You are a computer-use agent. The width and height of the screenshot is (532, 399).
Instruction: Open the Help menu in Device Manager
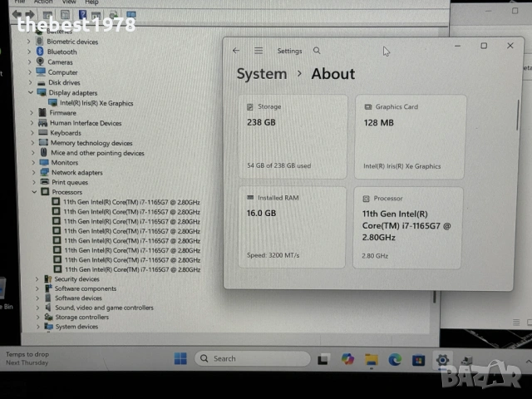(91, 2)
